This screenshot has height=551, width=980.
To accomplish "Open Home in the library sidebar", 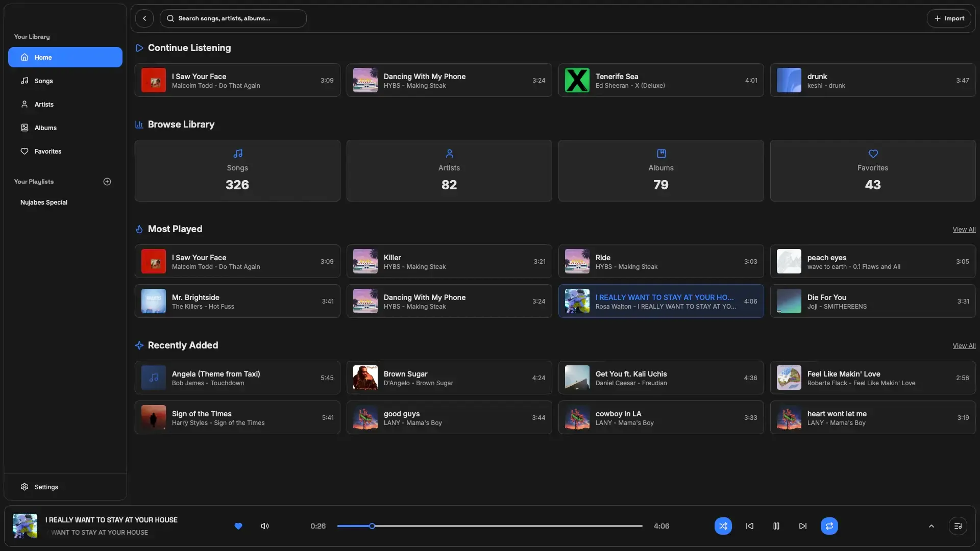I will pyautogui.click(x=65, y=57).
